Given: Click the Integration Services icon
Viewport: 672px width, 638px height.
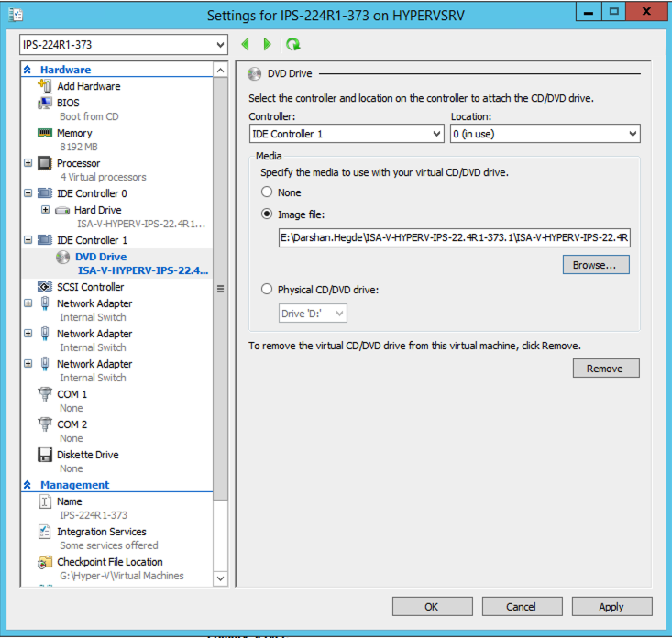Looking at the screenshot, I should [x=45, y=532].
